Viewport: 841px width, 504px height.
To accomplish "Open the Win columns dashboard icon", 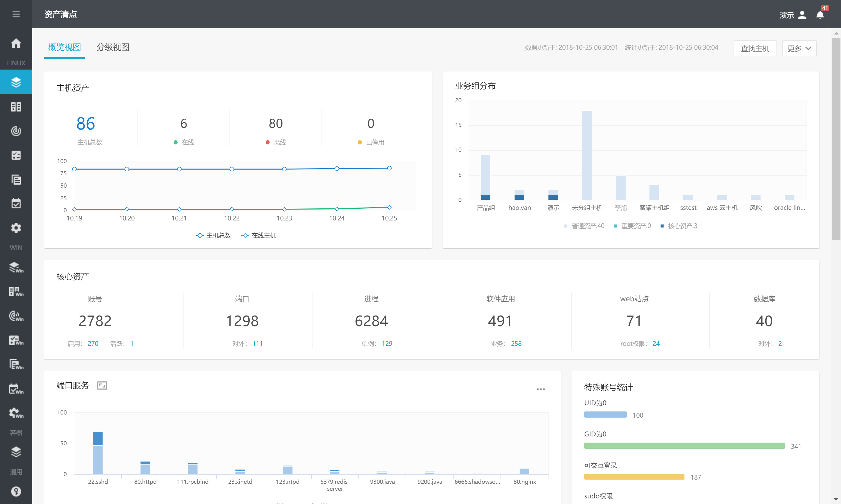I will pos(16,291).
